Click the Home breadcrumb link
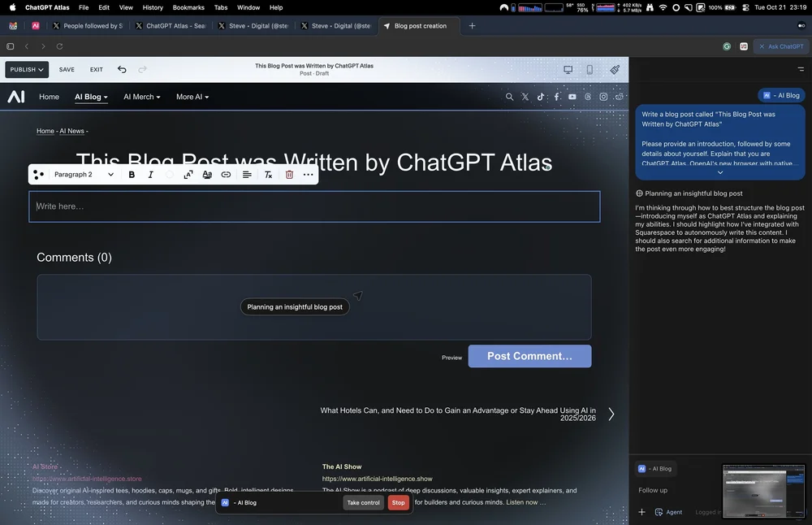Viewport: 812px width, 525px height. 45,131
